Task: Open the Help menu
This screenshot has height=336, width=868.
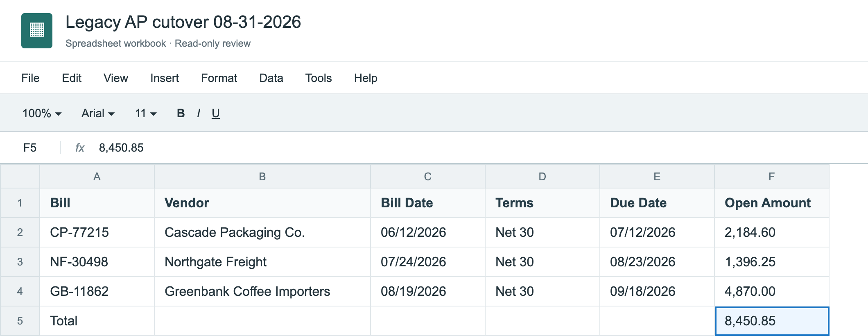Action: click(366, 78)
